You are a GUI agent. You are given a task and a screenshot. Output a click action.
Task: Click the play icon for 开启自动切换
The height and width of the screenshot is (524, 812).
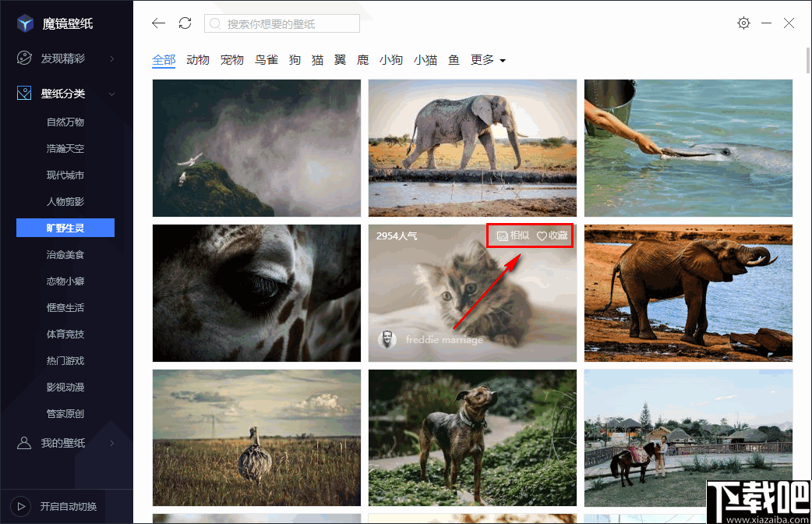pyautogui.click(x=21, y=506)
